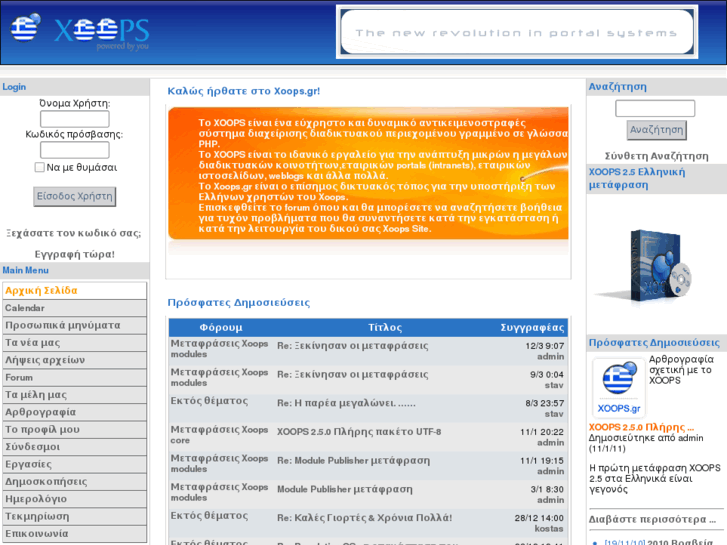
Task: Click the Συγγραφέας column header
Action: click(532, 327)
